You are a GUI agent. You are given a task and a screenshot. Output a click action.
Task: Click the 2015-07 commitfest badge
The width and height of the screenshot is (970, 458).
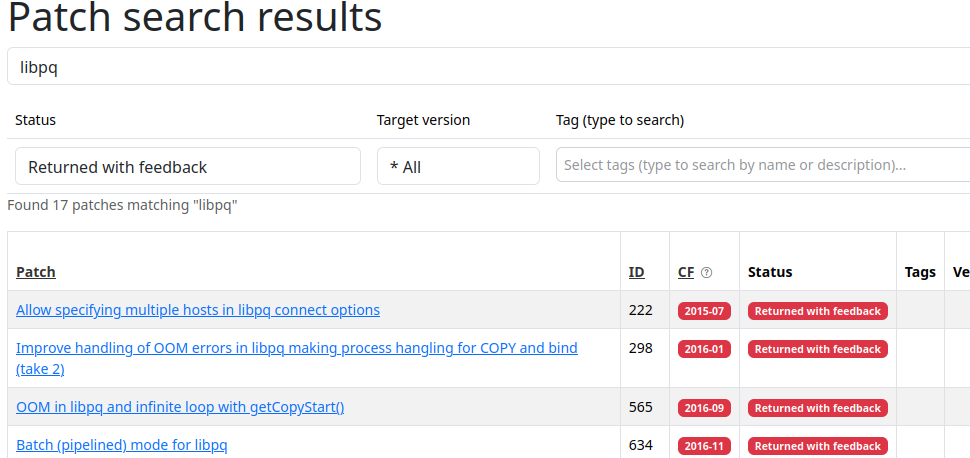[704, 311]
